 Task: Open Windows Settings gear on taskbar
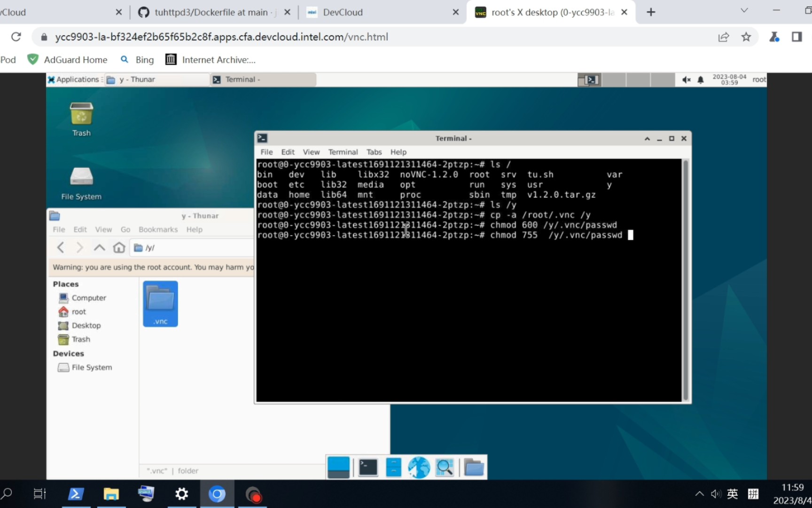pos(181,494)
